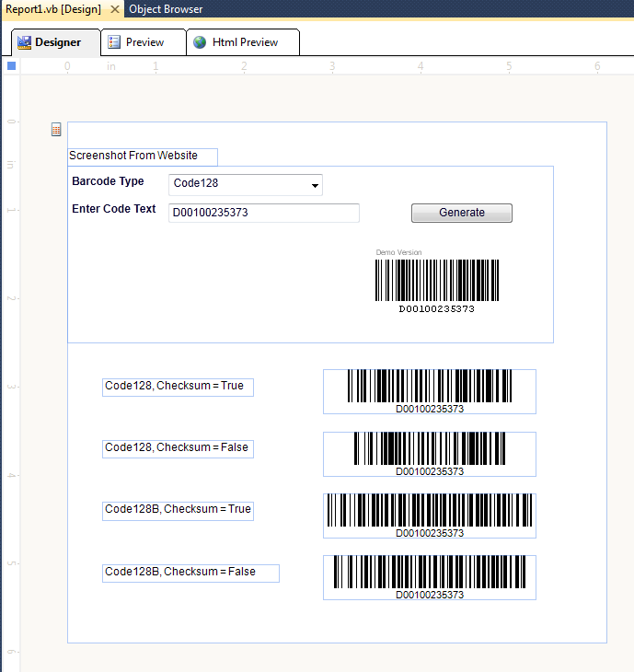Click the horizontal ruler at mark 3
Image resolution: width=634 pixels, height=672 pixels.
point(332,66)
